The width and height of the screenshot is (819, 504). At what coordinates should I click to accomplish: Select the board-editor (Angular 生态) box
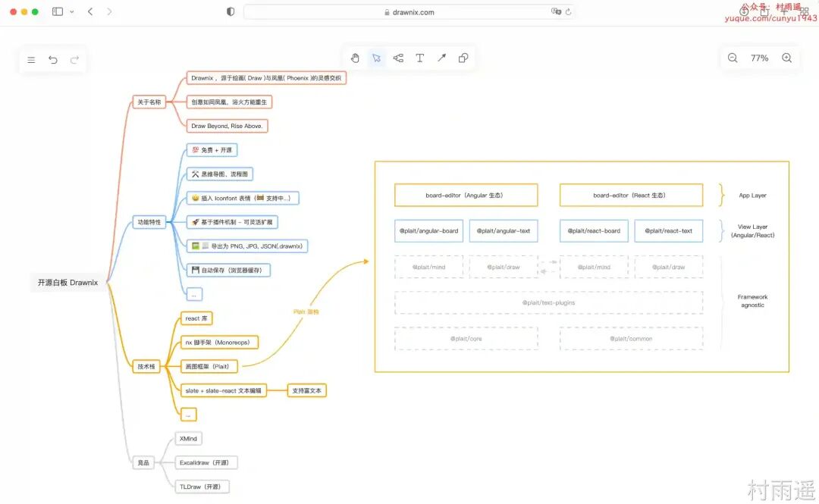pos(466,195)
